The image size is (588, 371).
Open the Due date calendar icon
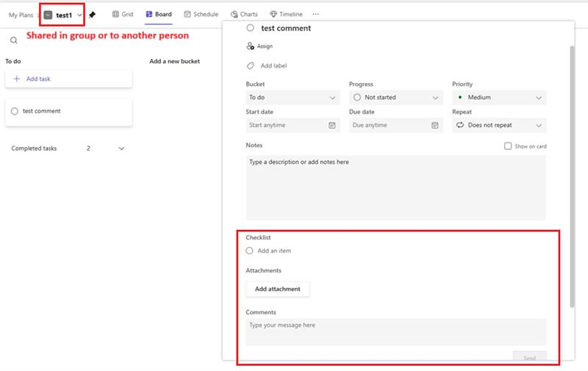[x=434, y=125]
